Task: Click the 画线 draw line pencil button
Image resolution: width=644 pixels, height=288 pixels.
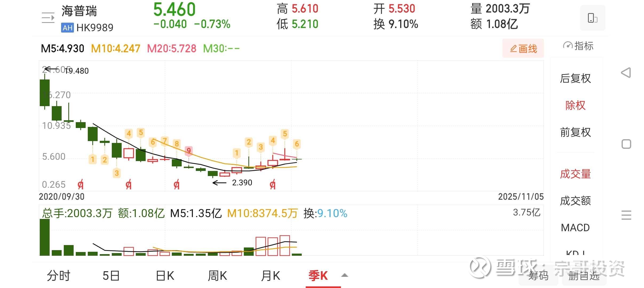Action: click(x=523, y=49)
